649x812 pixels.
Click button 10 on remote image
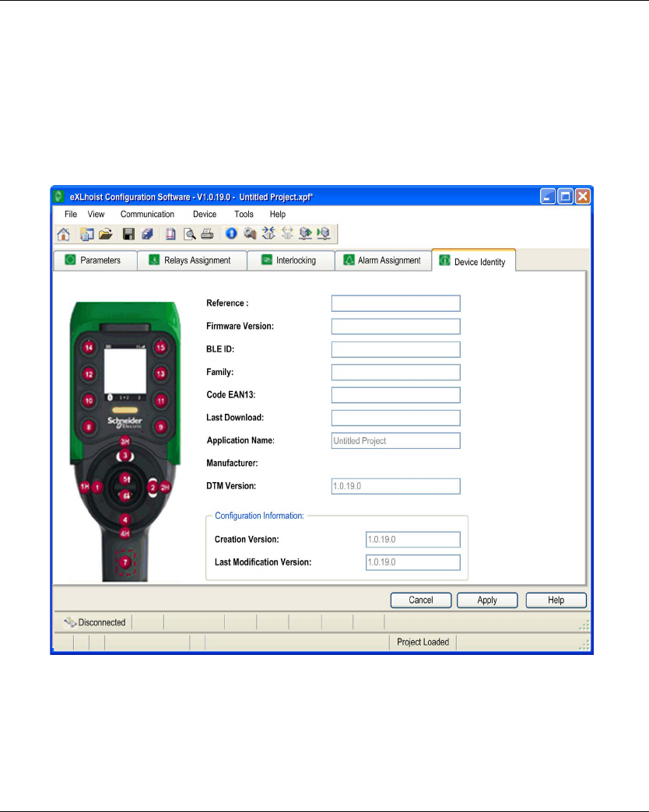click(x=89, y=401)
